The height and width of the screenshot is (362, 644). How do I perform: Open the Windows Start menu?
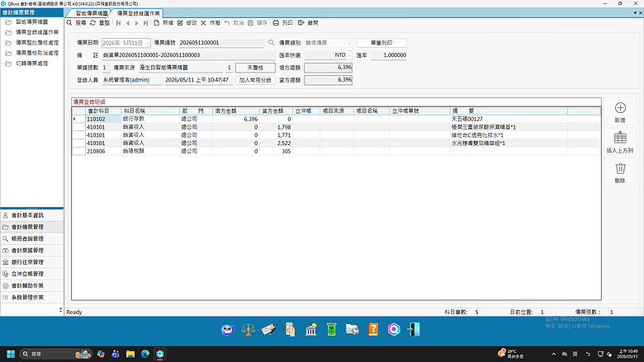(x=11, y=354)
